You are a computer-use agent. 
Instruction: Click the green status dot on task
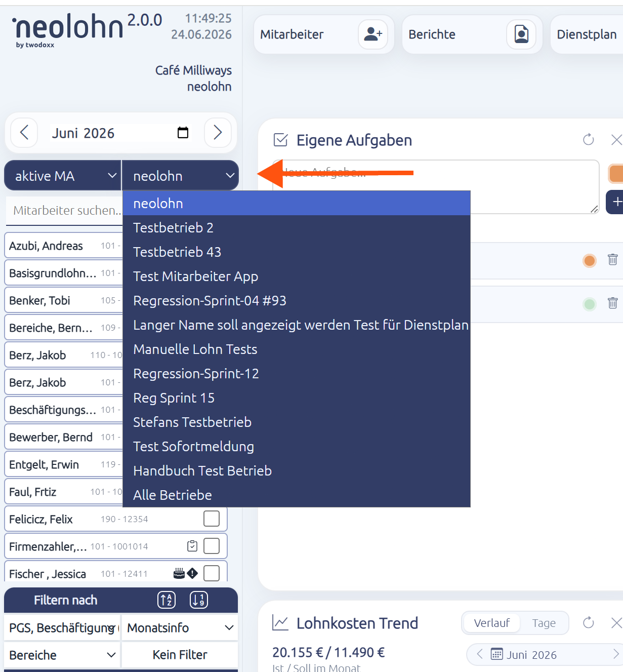pos(590,304)
